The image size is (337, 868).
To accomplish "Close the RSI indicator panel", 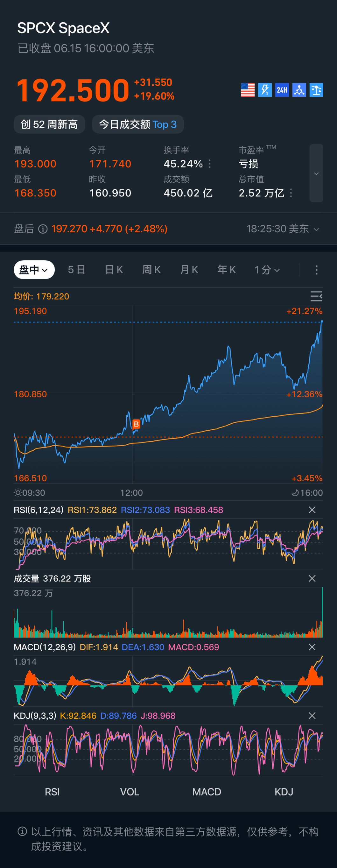I will pyautogui.click(x=312, y=510).
